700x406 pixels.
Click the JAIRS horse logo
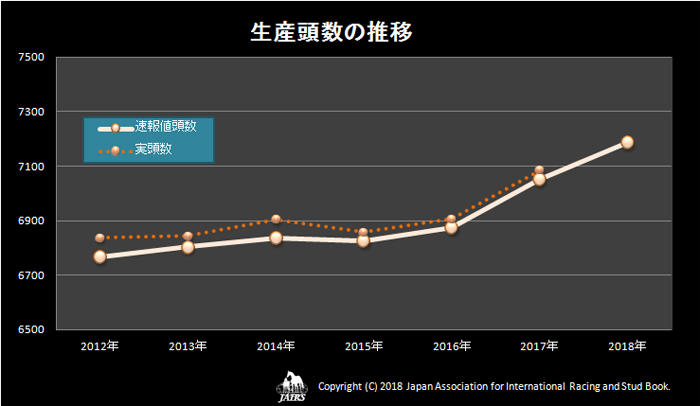[292, 387]
